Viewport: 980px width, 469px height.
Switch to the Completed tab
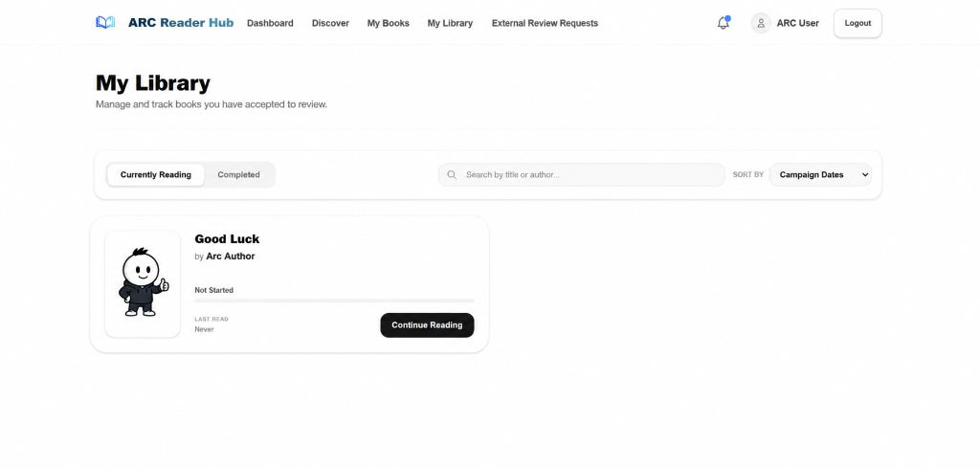(238, 175)
